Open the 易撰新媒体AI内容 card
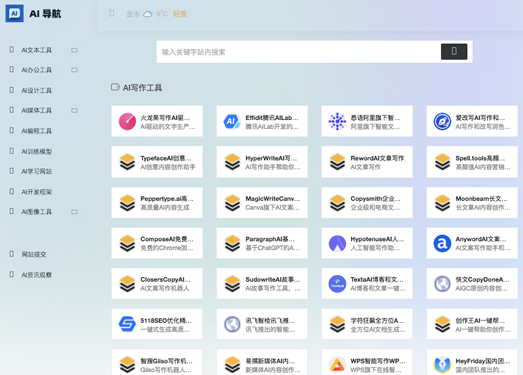523x375 pixels. (x=262, y=363)
